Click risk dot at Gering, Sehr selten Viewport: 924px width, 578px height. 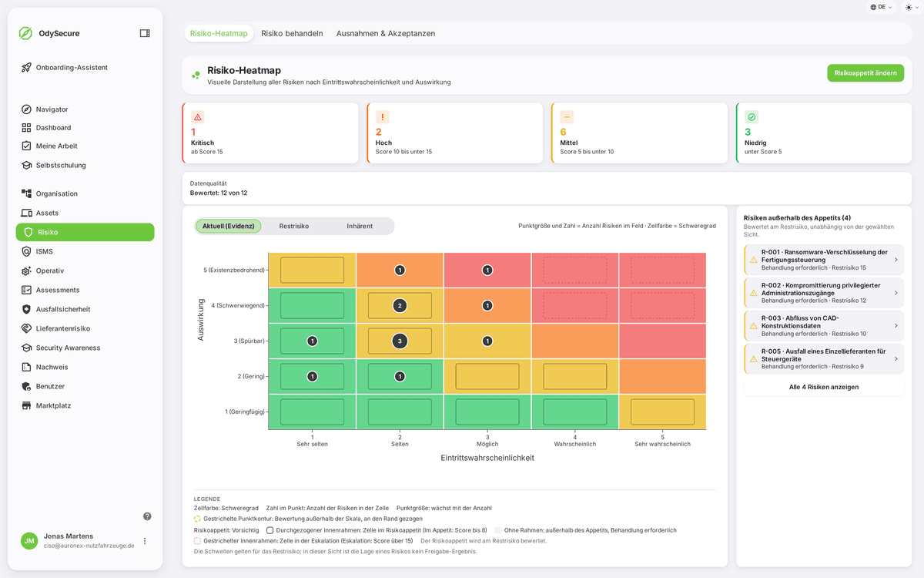pos(312,376)
